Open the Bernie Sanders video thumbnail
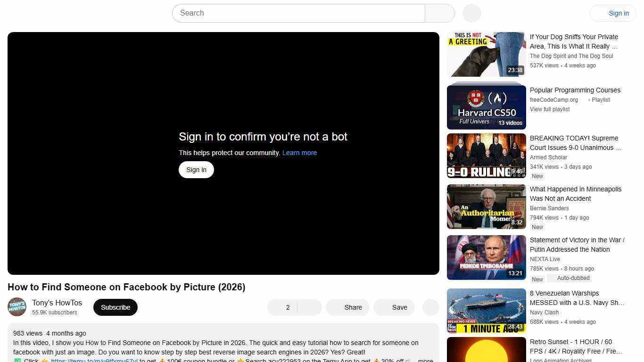This screenshot has width=644, height=362. click(x=486, y=206)
